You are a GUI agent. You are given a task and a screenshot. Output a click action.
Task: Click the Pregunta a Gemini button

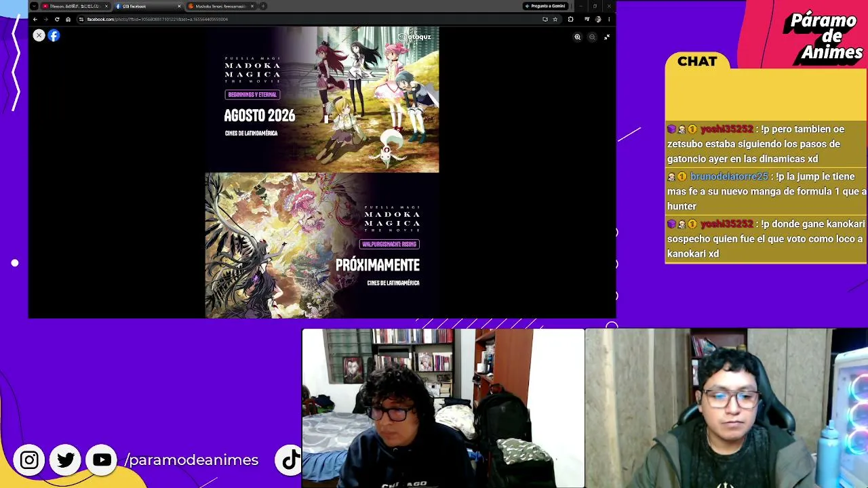click(x=545, y=6)
